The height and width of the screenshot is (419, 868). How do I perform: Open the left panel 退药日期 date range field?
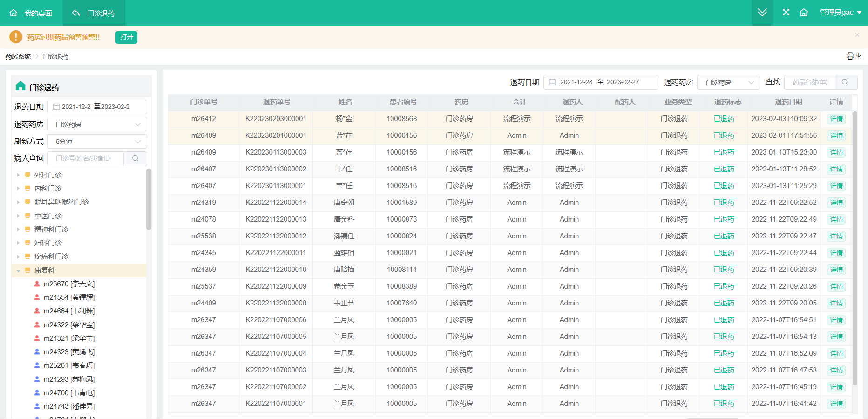point(97,107)
